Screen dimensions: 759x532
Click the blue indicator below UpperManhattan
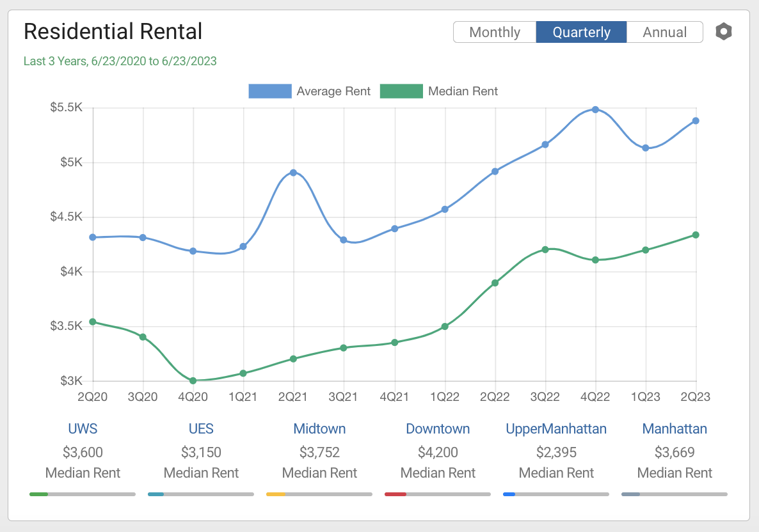point(509,494)
